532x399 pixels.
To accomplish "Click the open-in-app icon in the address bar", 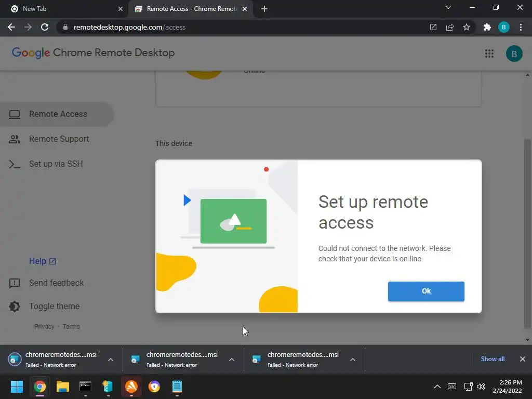I will pyautogui.click(x=433, y=27).
